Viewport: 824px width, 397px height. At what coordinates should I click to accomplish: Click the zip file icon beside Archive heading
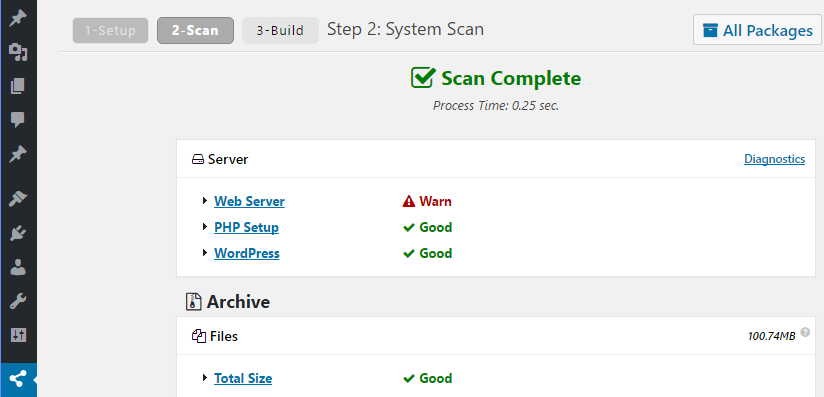194,302
